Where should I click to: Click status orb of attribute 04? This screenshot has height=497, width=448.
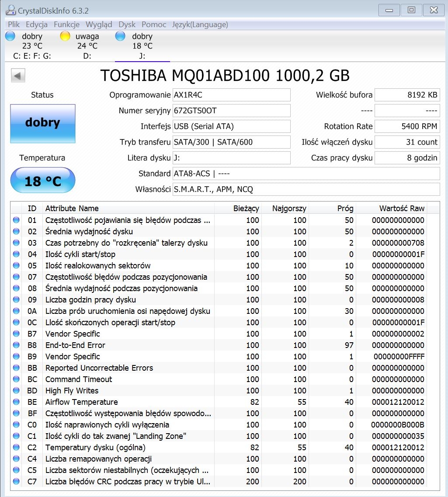coord(16,254)
